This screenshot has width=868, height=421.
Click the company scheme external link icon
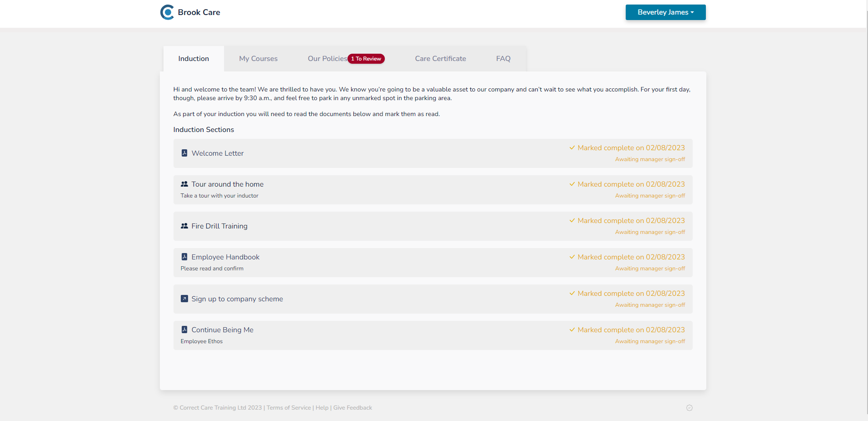tap(184, 299)
